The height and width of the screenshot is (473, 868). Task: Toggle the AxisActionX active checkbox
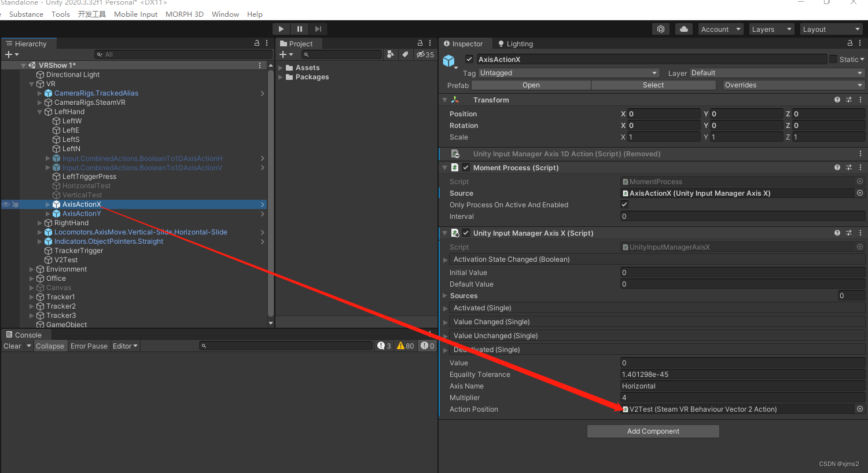(469, 59)
